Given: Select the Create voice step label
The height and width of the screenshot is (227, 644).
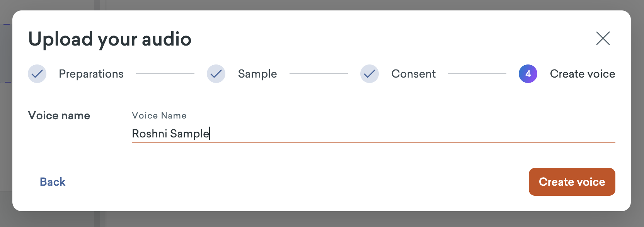Looking at the screenshot, I should point(583,74).
